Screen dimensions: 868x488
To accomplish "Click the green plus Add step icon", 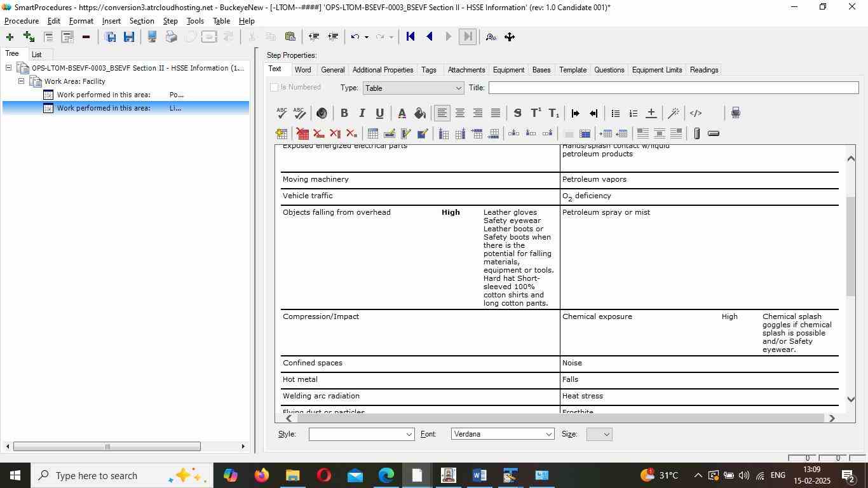I will [x=10, y=37].
